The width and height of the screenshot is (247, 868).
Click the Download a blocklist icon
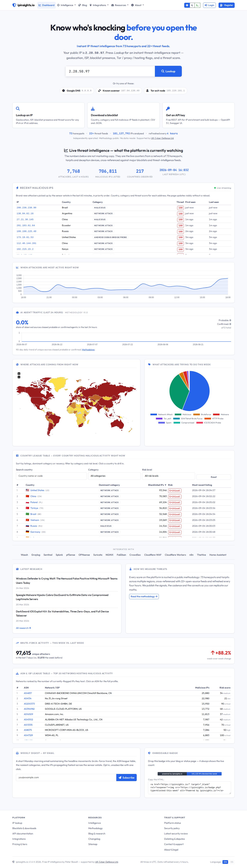click(93, 108)
